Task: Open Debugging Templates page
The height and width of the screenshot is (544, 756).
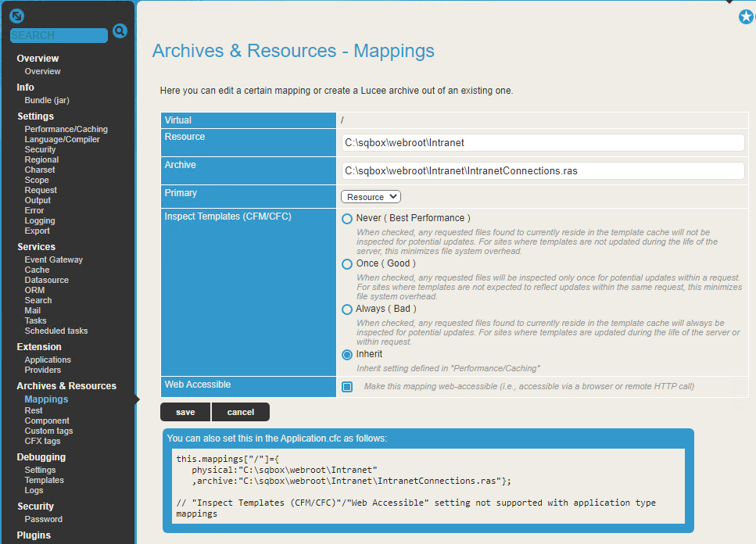Action: pyautogui.click(x=44, y=480)
